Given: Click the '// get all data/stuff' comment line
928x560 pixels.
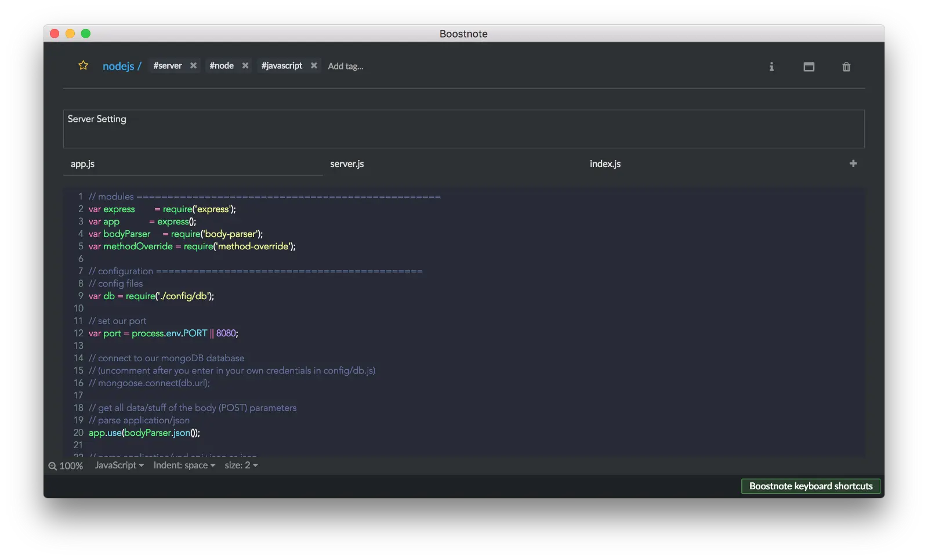Looking at the screenshot, I should (x=193, y=408).
